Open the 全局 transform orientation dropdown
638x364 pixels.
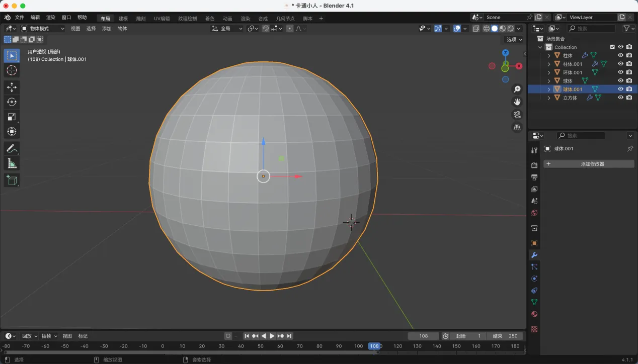point(227,29)
